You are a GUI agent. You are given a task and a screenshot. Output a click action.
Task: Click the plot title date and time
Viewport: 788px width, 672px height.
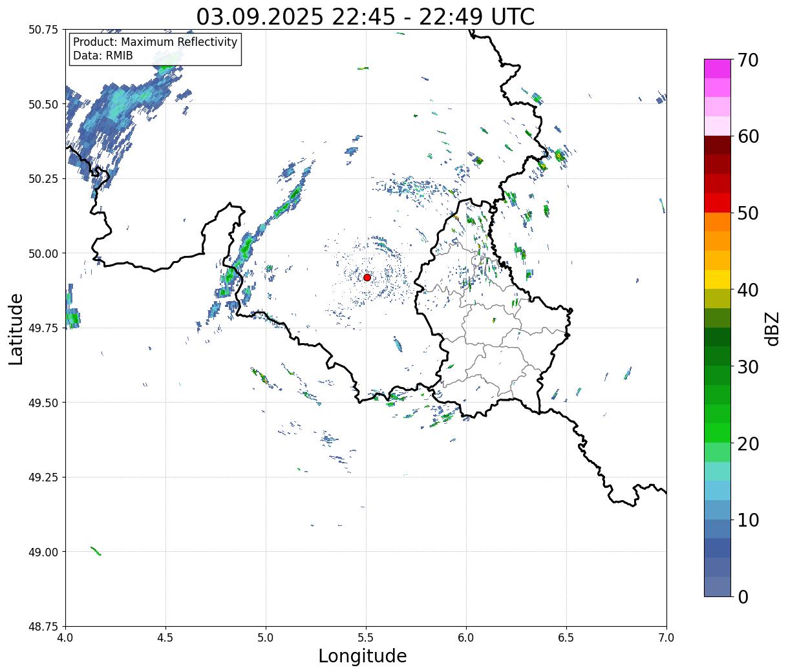point(365,16)
